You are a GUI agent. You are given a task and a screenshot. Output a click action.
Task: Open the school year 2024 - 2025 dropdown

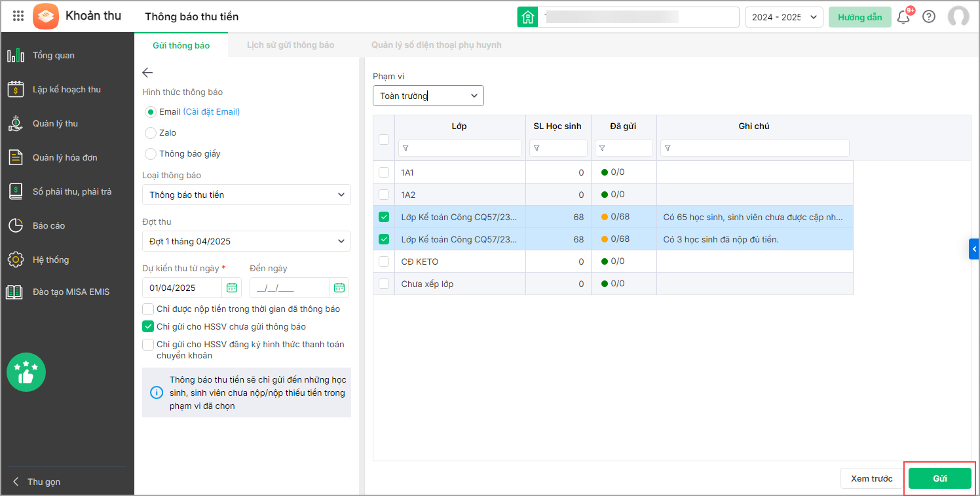783,17
